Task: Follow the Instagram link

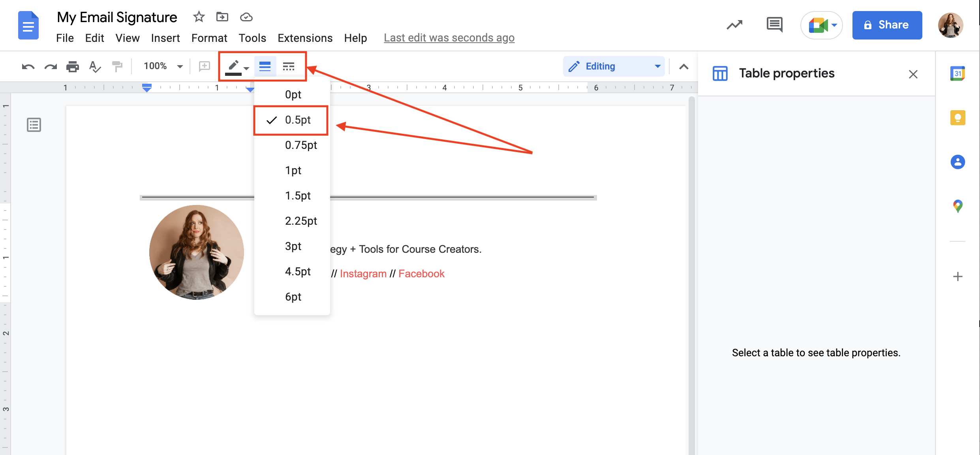Action: click(x=363, y=274)
